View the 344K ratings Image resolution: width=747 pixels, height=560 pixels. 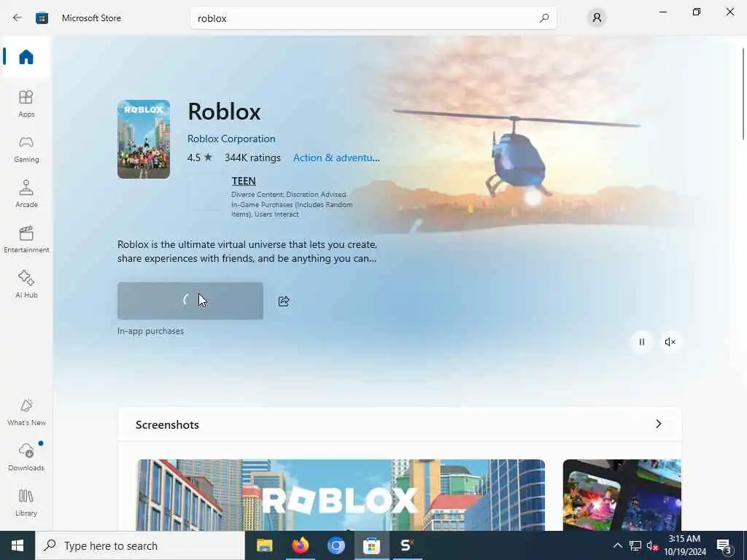pos(252,157)
